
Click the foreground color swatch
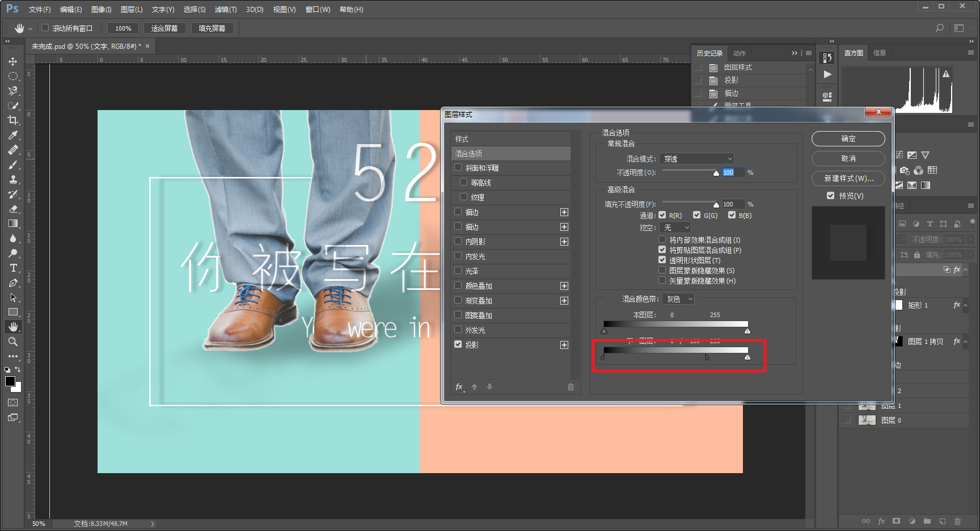pos(10,381)
